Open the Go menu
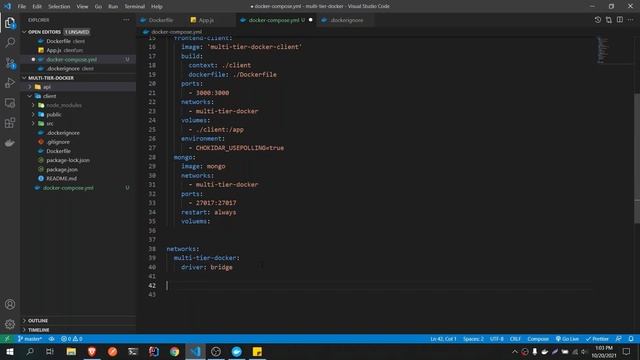This screenshot has width=640, height=360. tap(98, 6)
